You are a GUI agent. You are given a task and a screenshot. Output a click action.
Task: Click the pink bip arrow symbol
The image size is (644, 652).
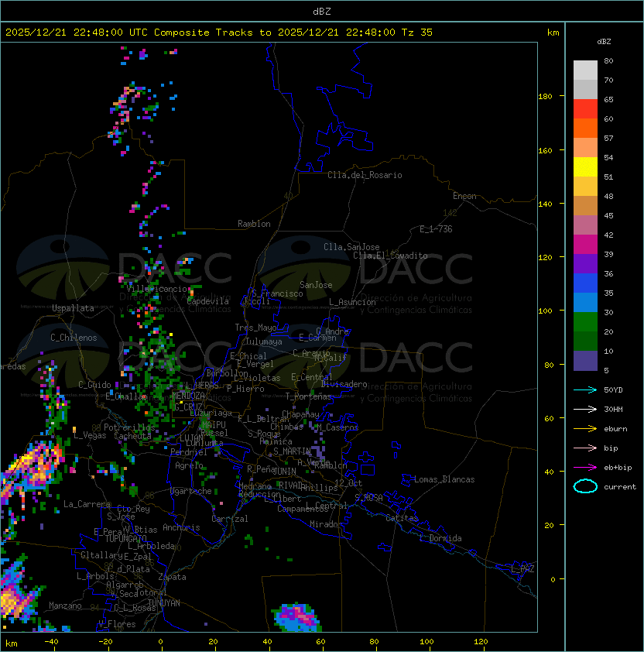point(585,448)
